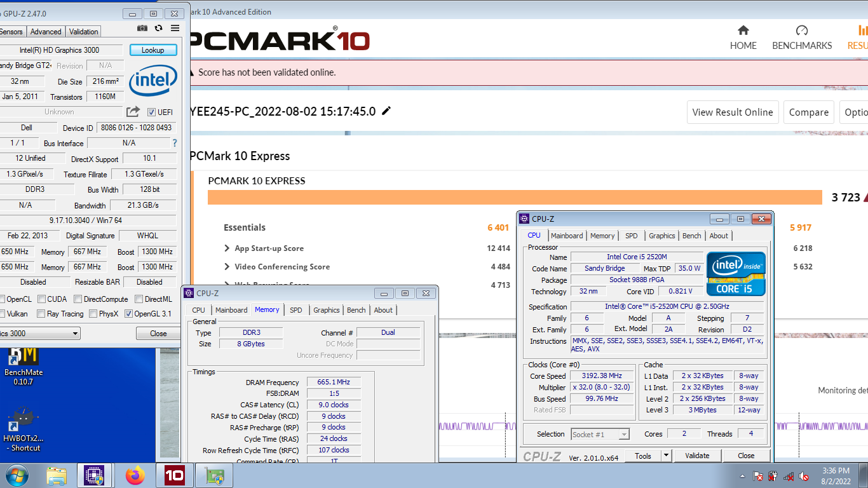Click the power/battery tray icon
This screenshot has height=488, width=868.
pyautogui.click(x=773, y=476)
